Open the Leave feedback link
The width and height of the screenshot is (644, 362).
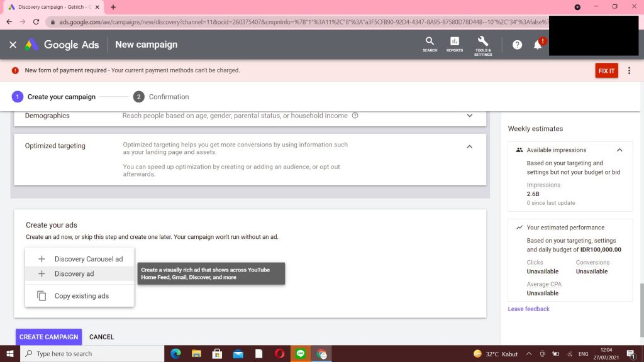point(528,309)
